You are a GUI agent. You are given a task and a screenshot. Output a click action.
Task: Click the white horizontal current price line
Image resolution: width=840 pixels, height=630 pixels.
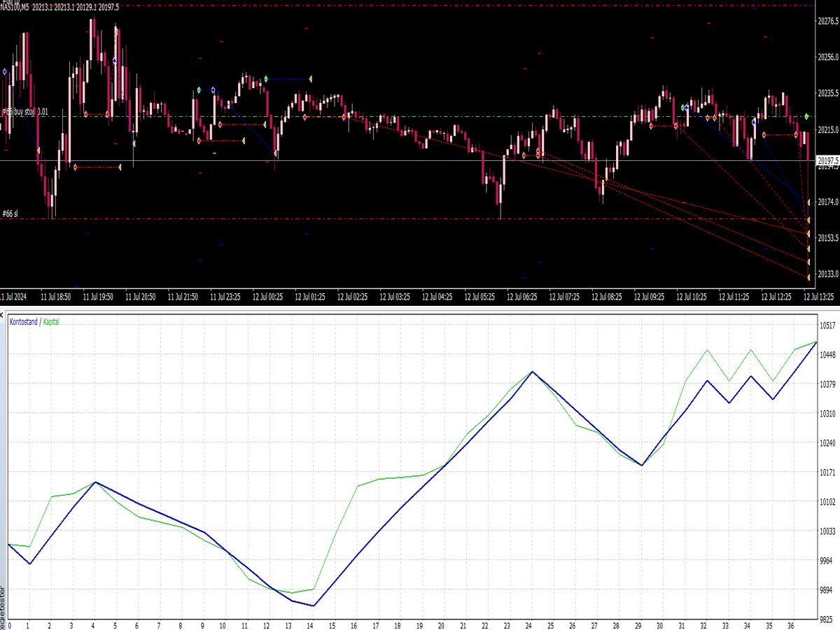[x=420, y=160]
